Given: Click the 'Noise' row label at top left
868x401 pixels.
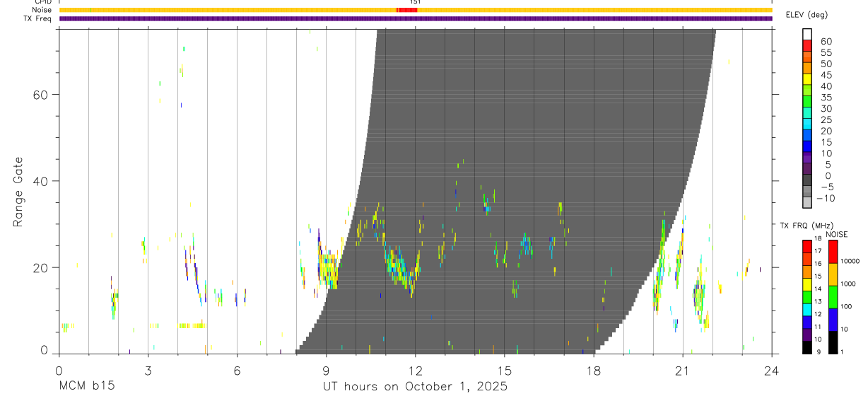Looking at the screenshot, I should (x=42, y=10).
